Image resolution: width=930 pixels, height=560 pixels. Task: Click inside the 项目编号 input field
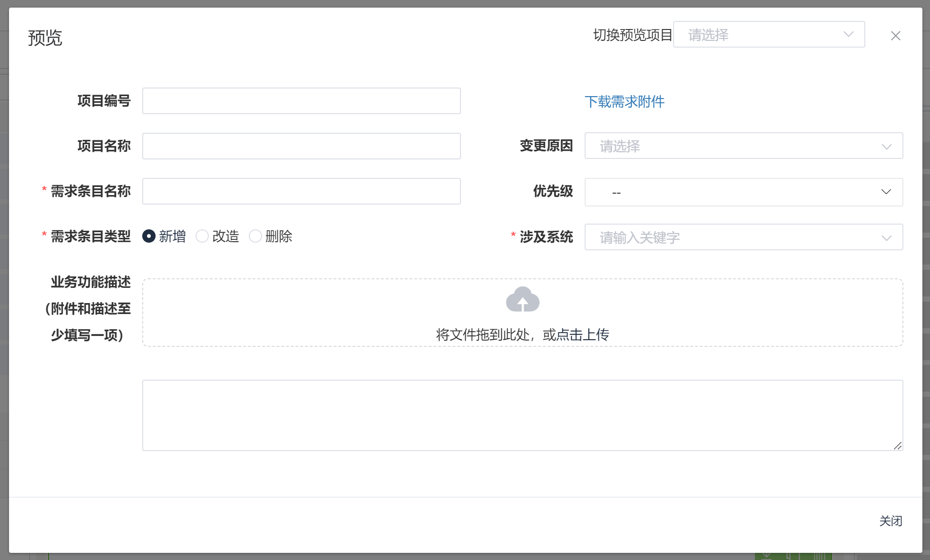[x=301, y=101]
